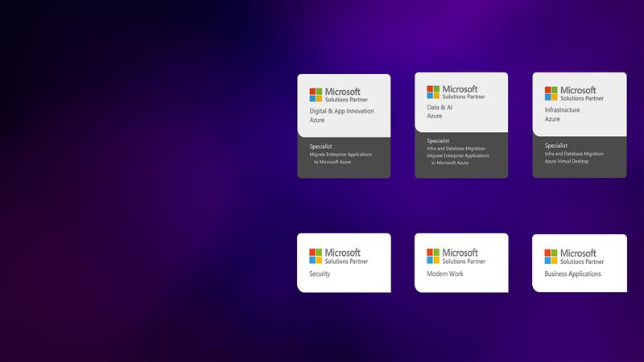Select the Infrastructure Azure label

(562, 114)
